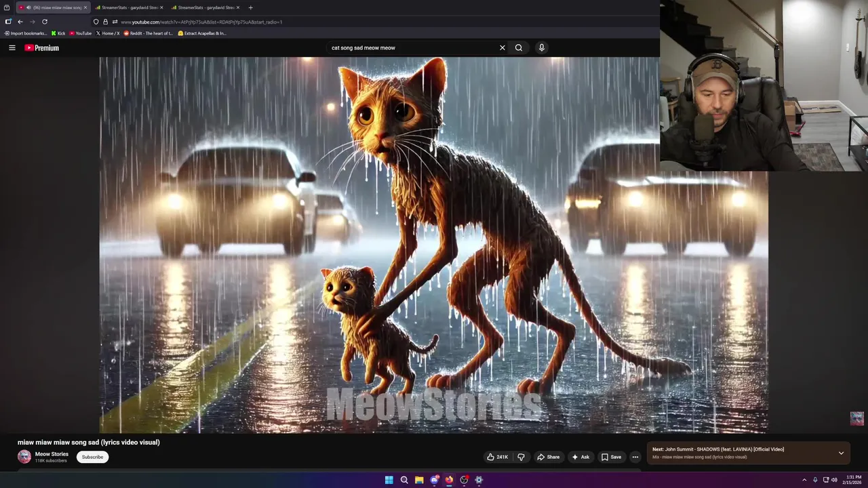This screenshot has height=488, width=868.
Task: Expand the Next up mix panel
Action: (x=841, y=453)
